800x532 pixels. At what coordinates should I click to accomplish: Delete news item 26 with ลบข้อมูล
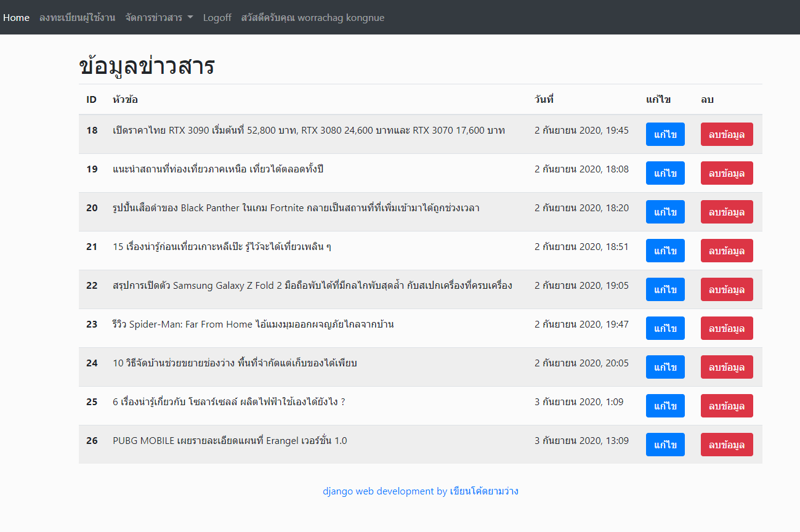pyautogui.click(x=727, y=445)
